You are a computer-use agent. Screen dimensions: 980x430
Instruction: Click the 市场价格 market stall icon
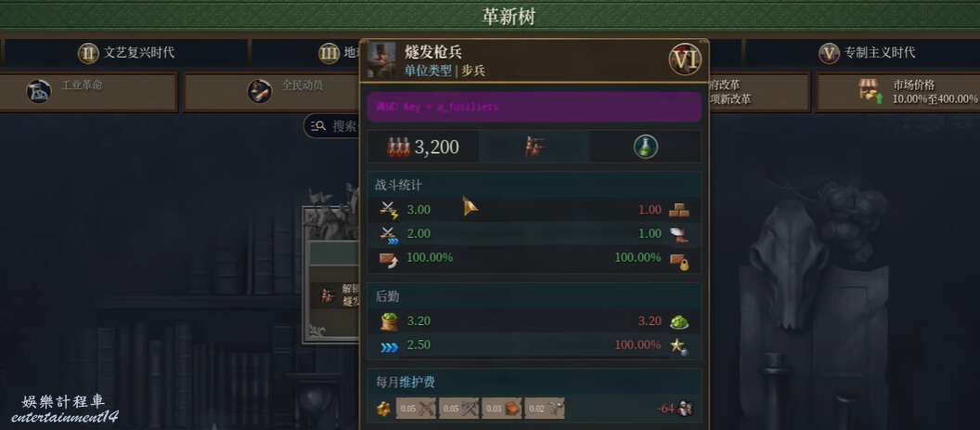click(870, 91)
